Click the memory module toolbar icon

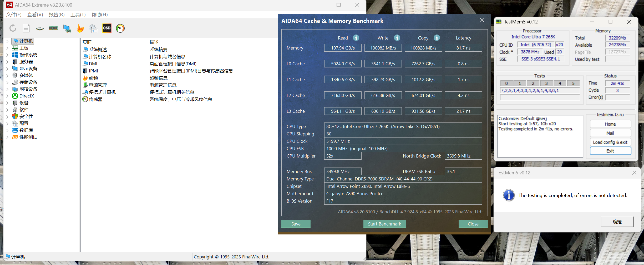(x=53, y=28)
